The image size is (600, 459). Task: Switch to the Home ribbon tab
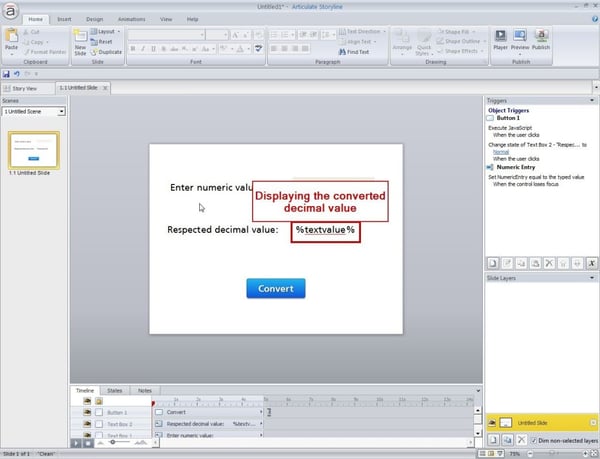point(36,19)
